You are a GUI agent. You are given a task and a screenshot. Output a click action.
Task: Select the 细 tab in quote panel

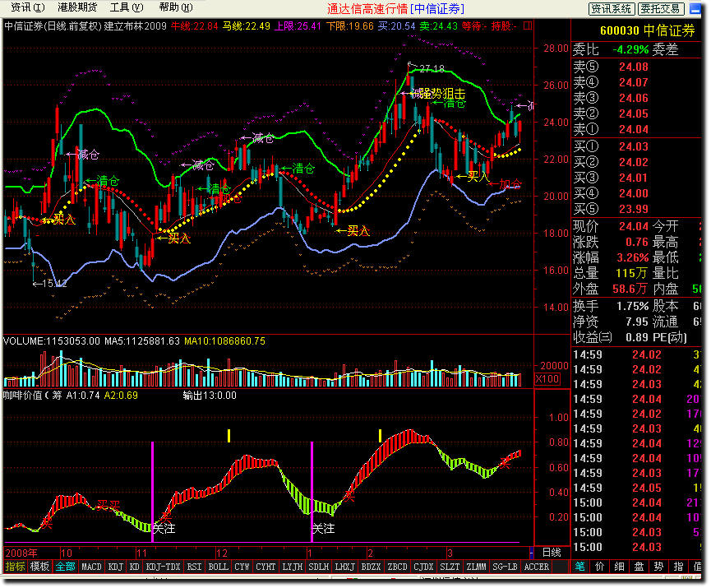click(620, 567)
